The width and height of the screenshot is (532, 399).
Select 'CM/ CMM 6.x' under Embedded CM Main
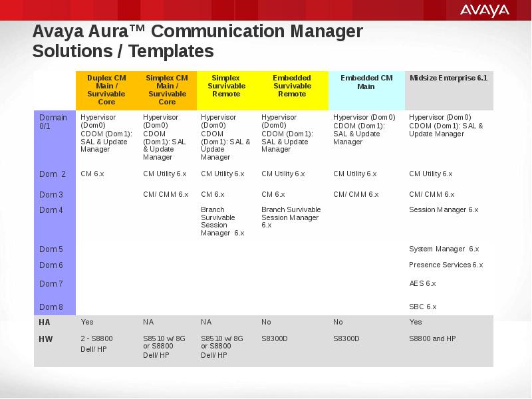click(x=356, y=195)
